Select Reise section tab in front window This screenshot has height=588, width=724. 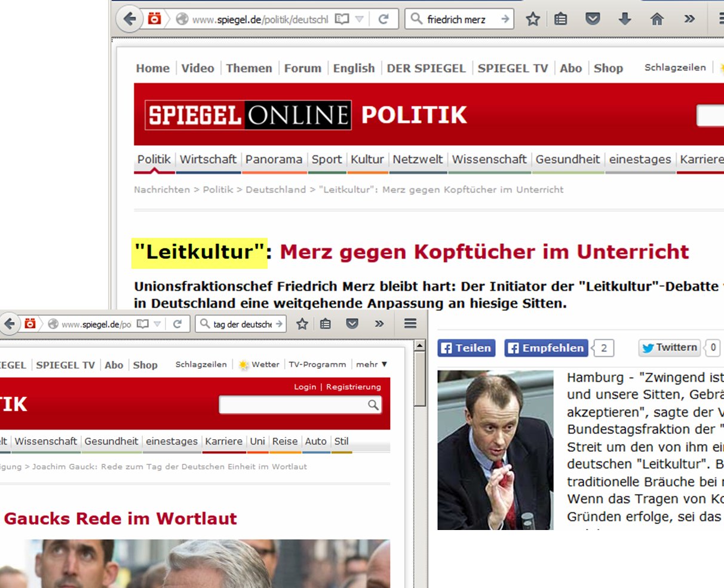pos(285,441)
